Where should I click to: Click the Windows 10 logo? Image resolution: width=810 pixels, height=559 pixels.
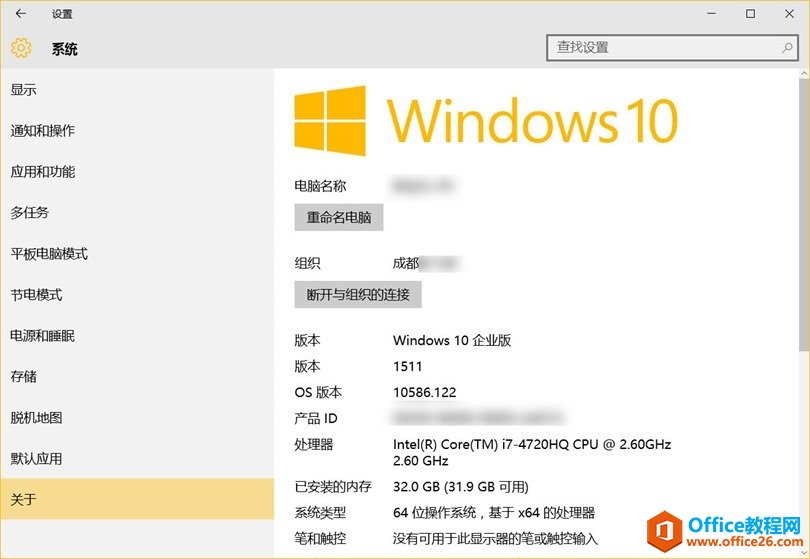[x=486, y=121]
